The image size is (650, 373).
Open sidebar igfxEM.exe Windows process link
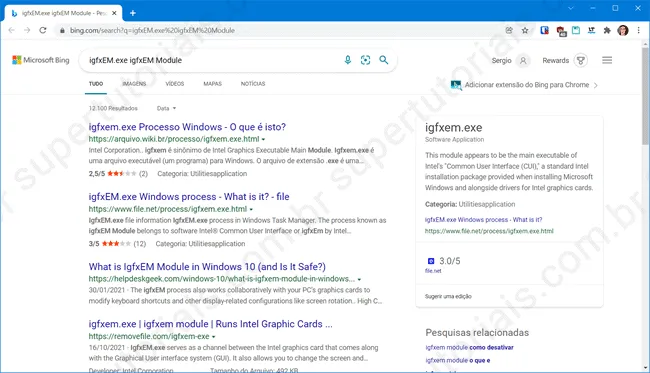pyautogui.click(x=483, y=220)
